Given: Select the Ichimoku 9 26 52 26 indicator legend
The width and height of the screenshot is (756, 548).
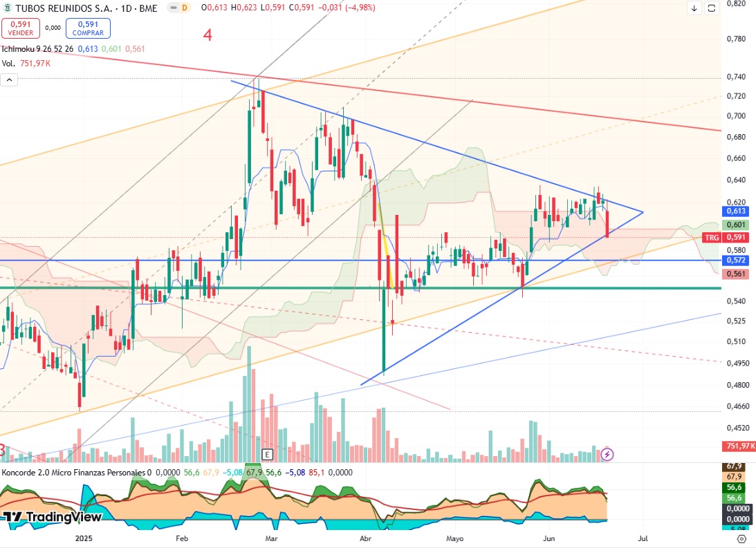Looking at the screenshot, I should 37,49.
